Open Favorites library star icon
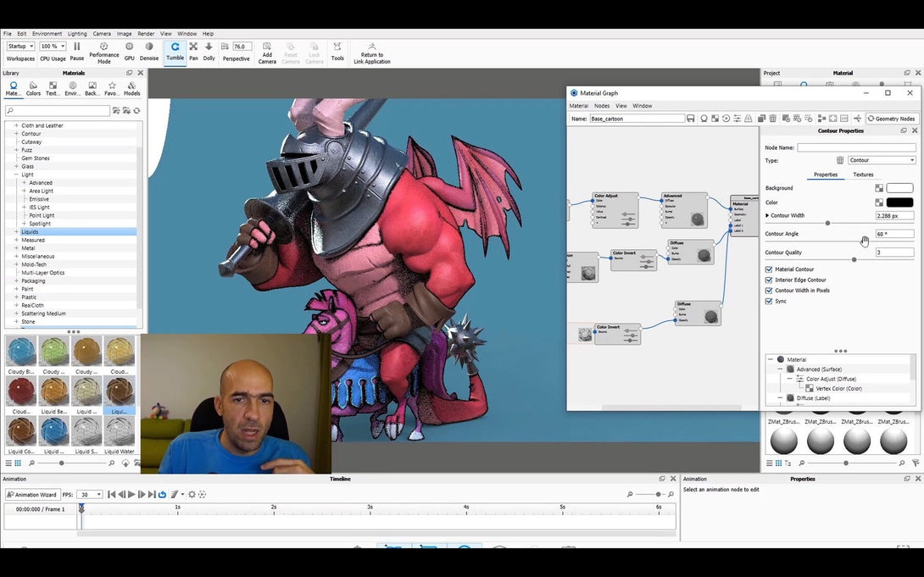Image resolution: width=924 pixels, height=577 pixels. (112, 88)
